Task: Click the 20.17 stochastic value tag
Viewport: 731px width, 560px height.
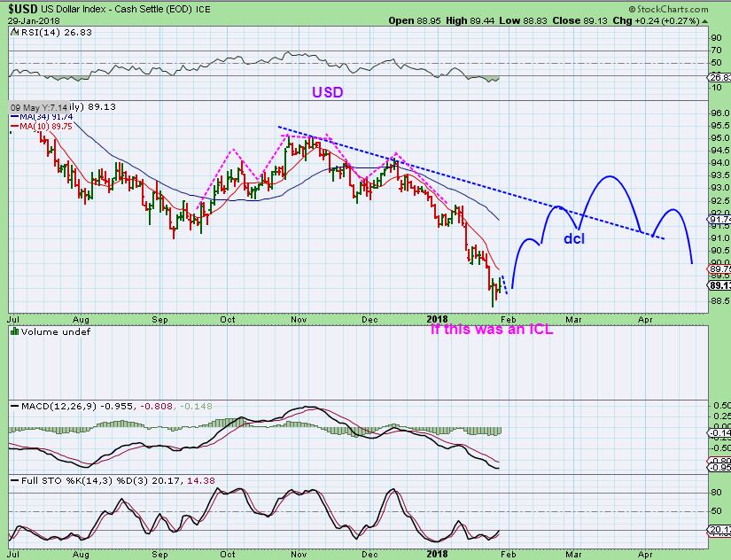Action: click(x=719, y=530)
